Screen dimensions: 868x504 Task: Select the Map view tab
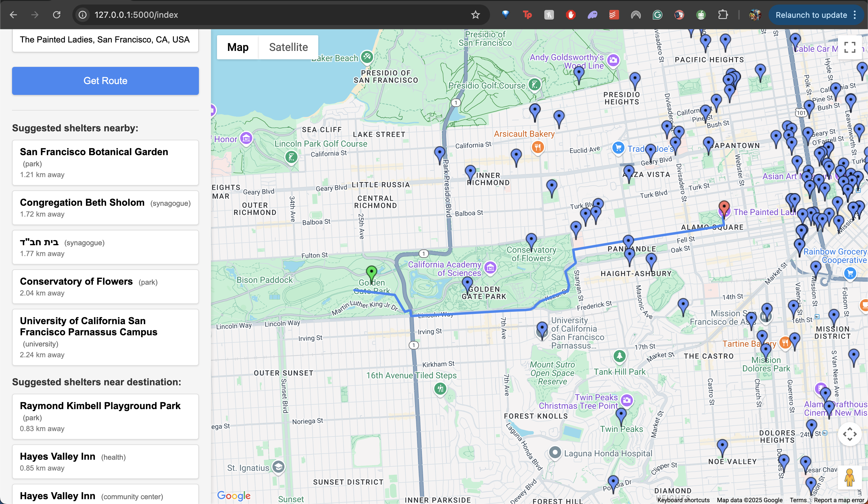pyautogui.click(x=238, y=47)
